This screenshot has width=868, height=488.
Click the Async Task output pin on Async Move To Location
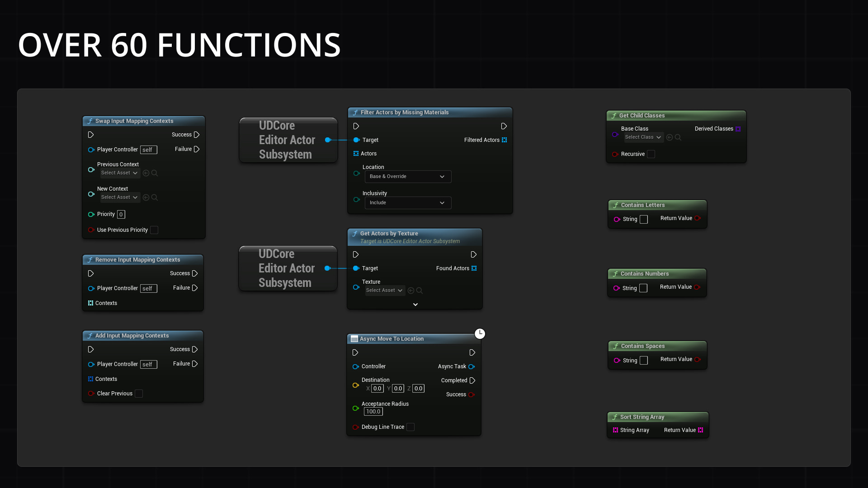472,366
